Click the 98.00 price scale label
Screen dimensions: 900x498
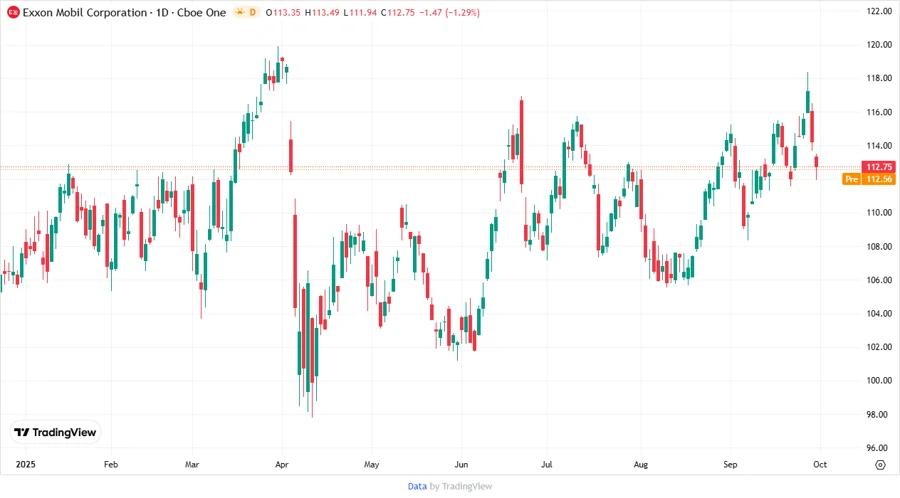(879, 414)
